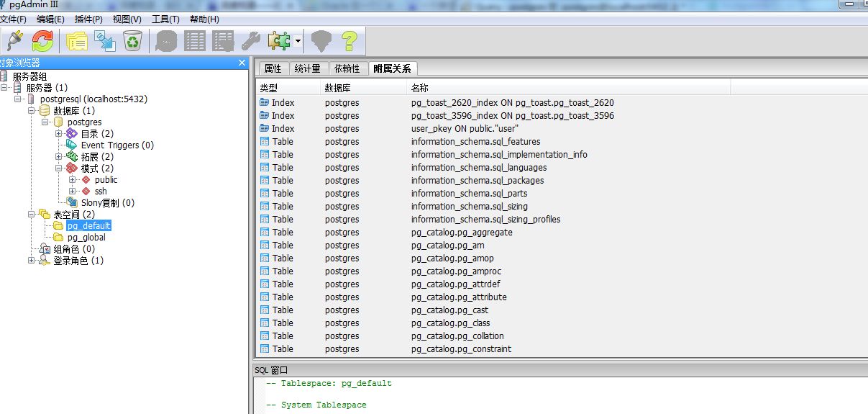Refresh the selected object via toolbar
Viewport: 868px width, 414px height.
pyautogui.click(x=43, y=40)
